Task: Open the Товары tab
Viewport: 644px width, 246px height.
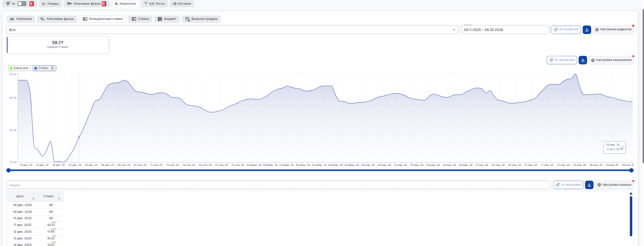Action: point(50,3)
